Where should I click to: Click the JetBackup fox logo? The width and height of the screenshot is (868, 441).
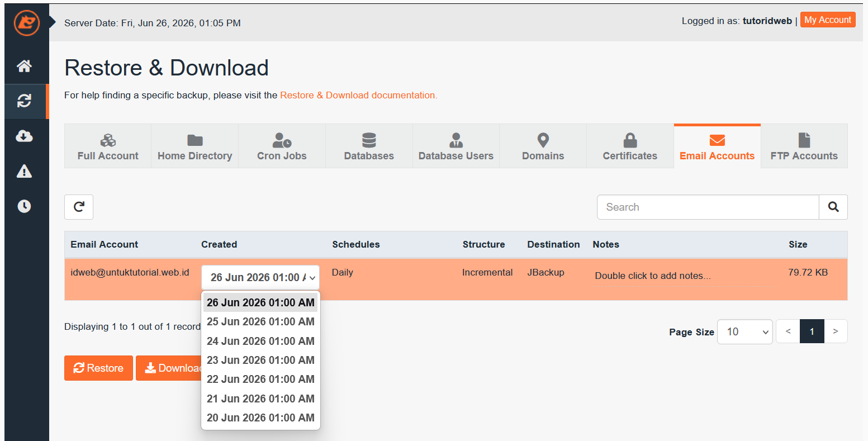27,23
